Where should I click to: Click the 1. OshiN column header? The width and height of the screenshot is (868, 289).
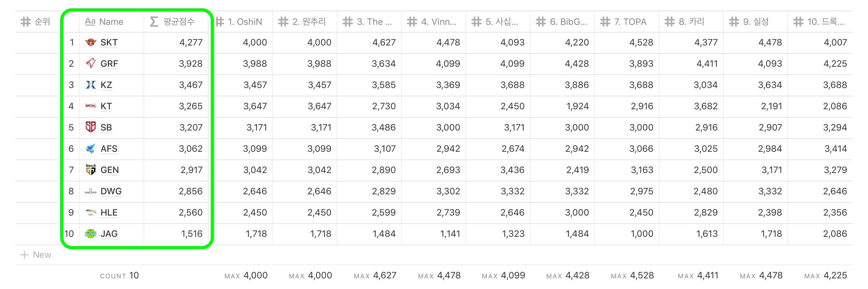[x=244, y=22]
